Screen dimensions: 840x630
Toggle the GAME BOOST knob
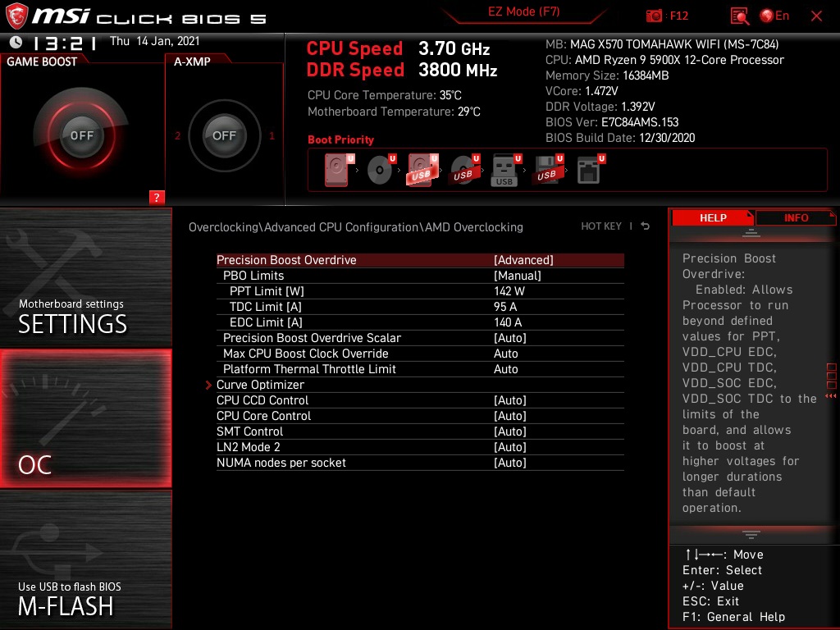81,135
